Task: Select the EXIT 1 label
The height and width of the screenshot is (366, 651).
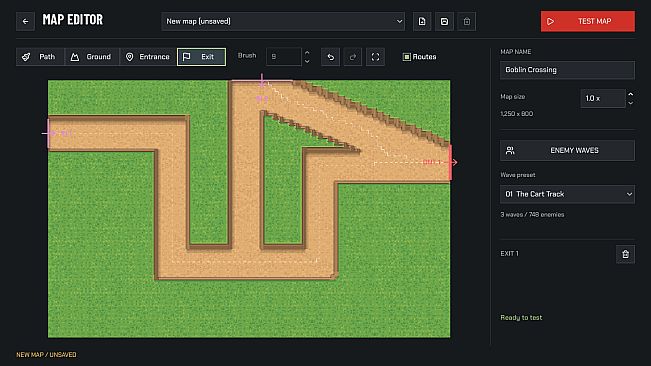Action: point(509,254)
